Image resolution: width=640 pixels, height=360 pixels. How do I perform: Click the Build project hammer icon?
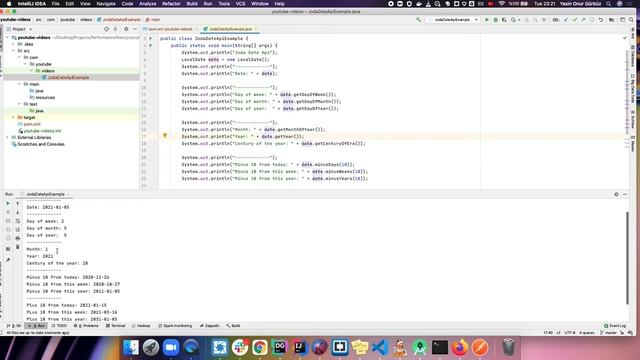418,20
